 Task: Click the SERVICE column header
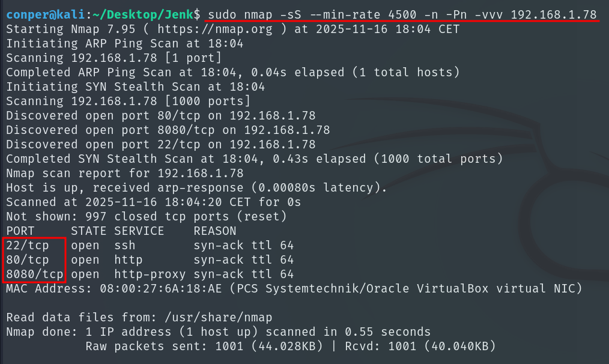point(139,231)
